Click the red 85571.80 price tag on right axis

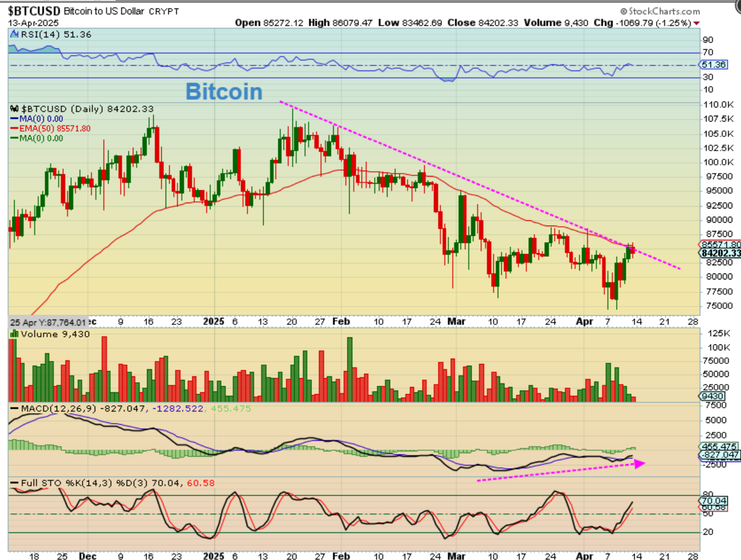721,244
